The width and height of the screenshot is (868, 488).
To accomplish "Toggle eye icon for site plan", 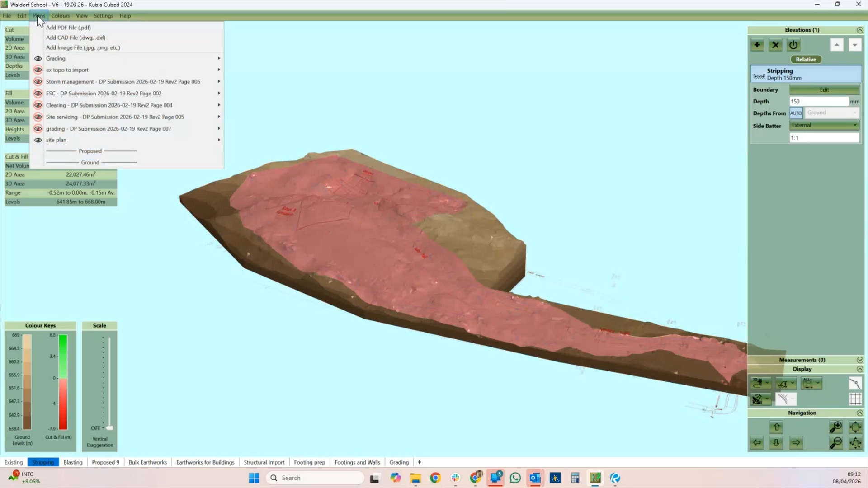I will pyautogui.click(x=38, y=140).
